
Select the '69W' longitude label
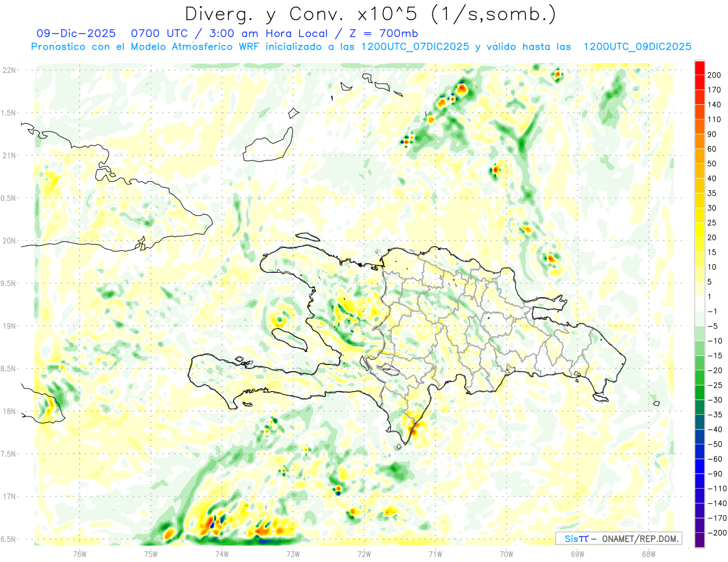578,554
